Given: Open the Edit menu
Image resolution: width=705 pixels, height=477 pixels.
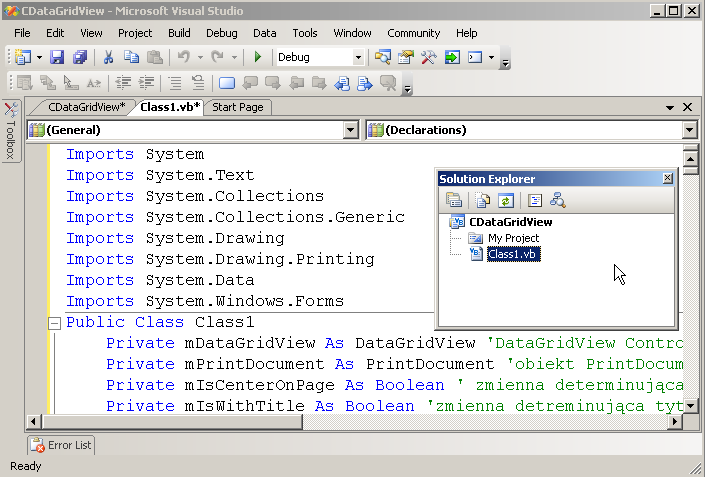Looking at the screenshot, I should (55, 33).
